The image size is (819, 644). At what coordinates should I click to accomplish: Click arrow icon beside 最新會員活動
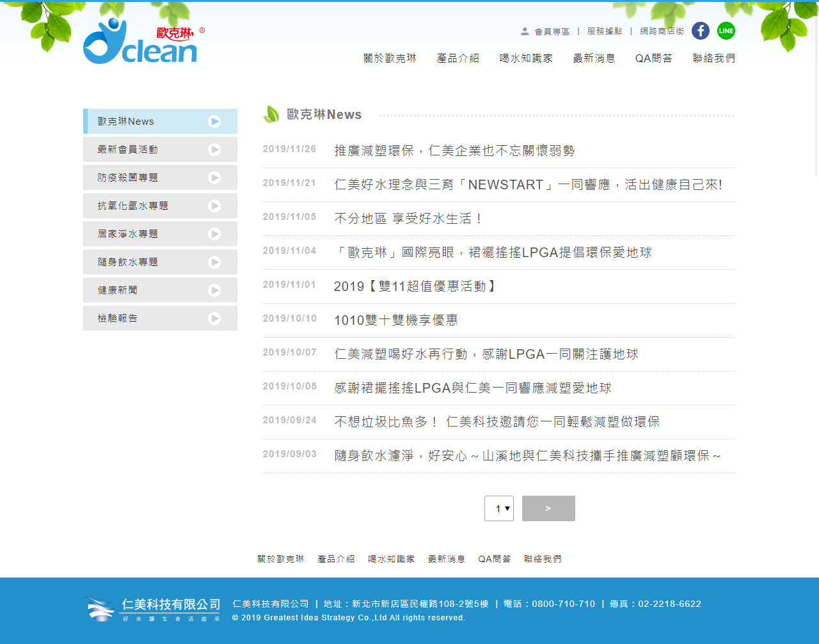[x=215, y=150]
